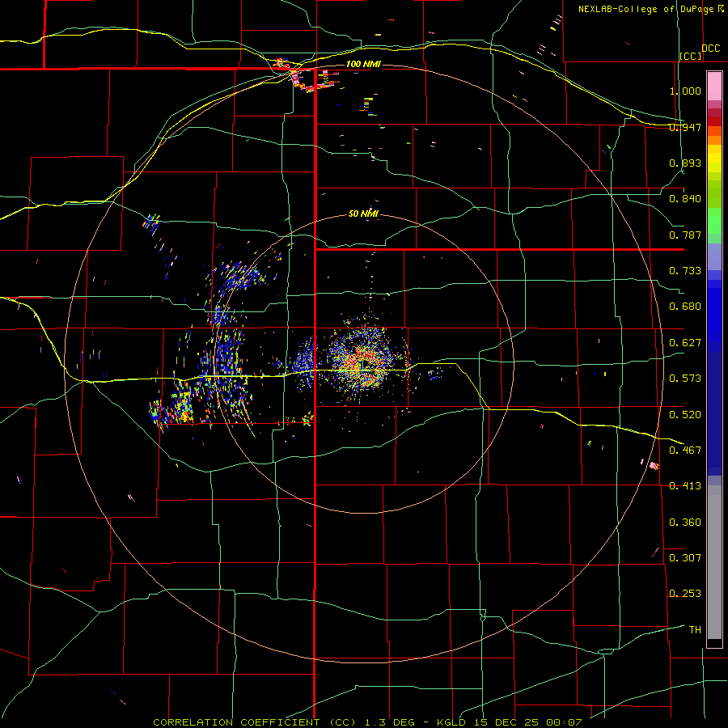The image size is (728, 728).
Task: Click the NEXLAB-College of DuPage credit text
Action: point(645,9)
